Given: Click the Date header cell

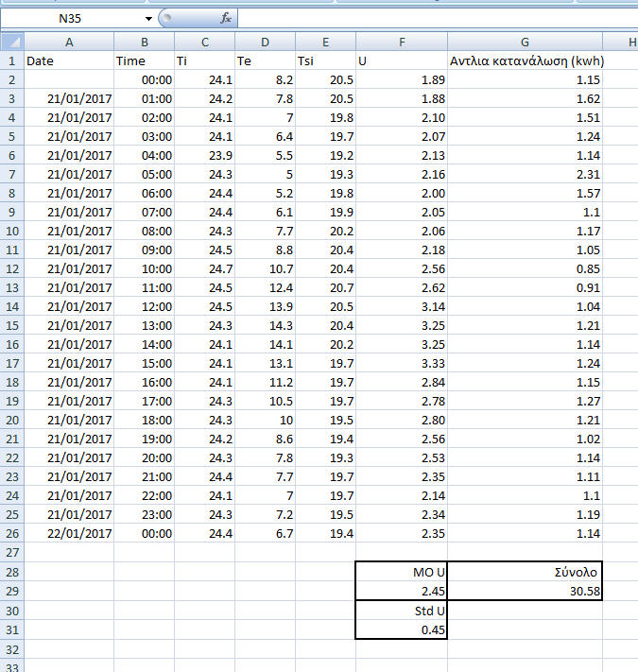Looking at the screenshot, I should pyautogui.click(x=69, y=60).
